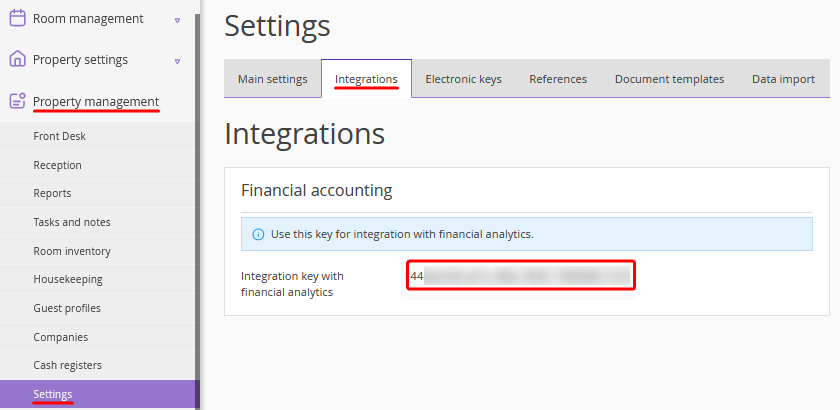Screen dimensions: 840x410
Task: Click the Property management icon
Action: (x=17, y=101)
